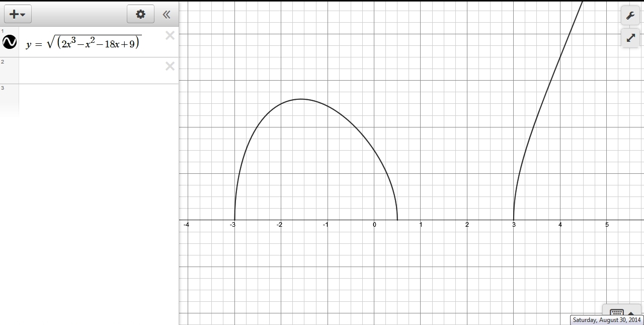This screenshot has height=325, width=644.
Task: Click the curve's root at x = 3
Action: point(514,220)
